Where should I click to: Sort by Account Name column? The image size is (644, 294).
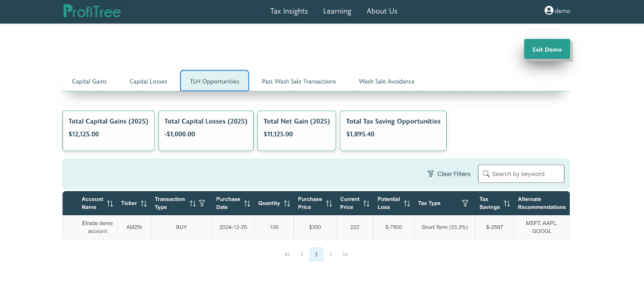110,203
